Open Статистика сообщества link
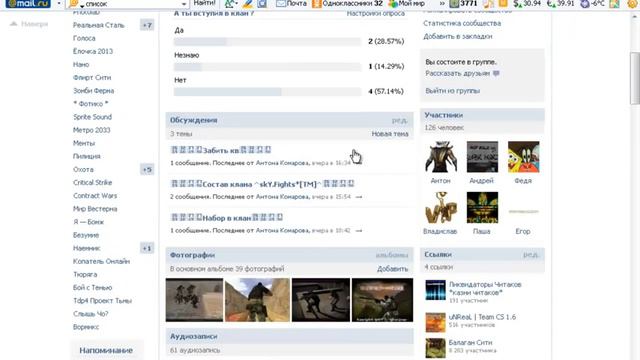This screenshot has height=360, width=640. 462,23
